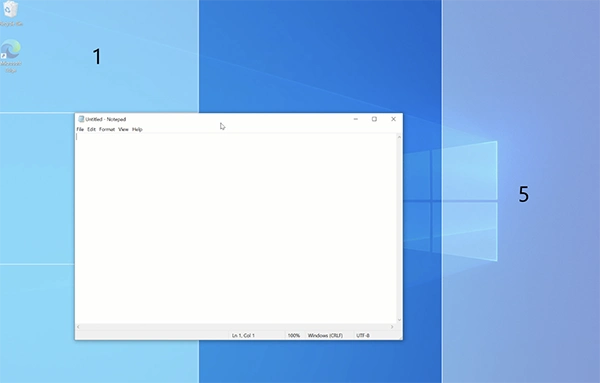Click the vertical scrollbar up arrow
Image resolution: width=600 pixels, height=383 pixels.
click(399, 137)
